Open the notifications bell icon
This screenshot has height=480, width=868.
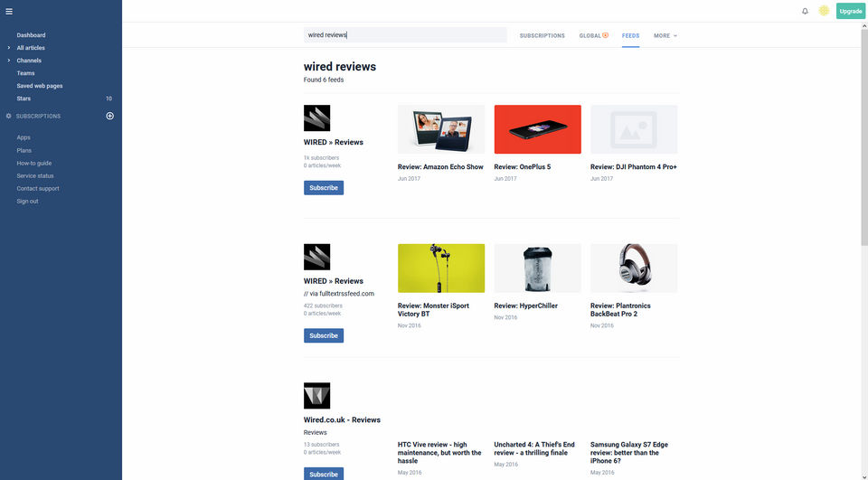tap(805, 11)
